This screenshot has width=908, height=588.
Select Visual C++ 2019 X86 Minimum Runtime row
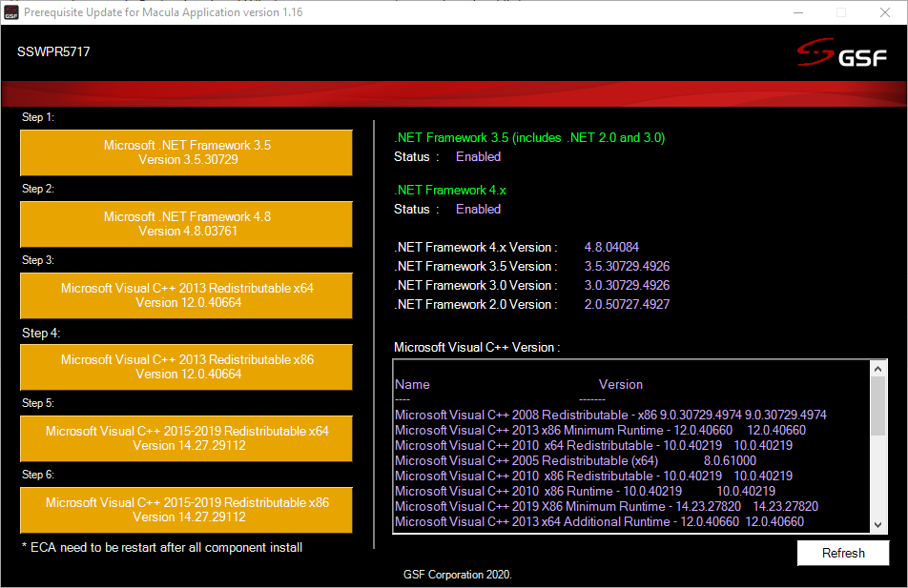(x=607, y=506)
